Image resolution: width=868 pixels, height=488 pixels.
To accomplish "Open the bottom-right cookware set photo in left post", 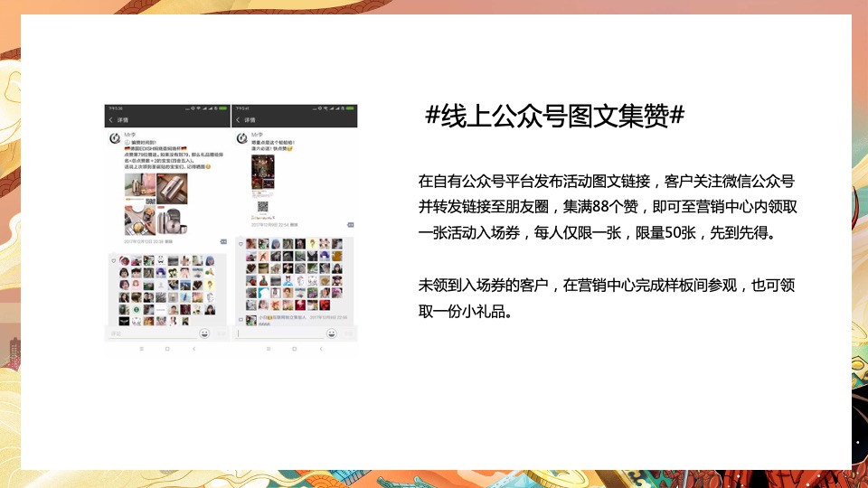I will pyautogui.click(x=172, y=221).
